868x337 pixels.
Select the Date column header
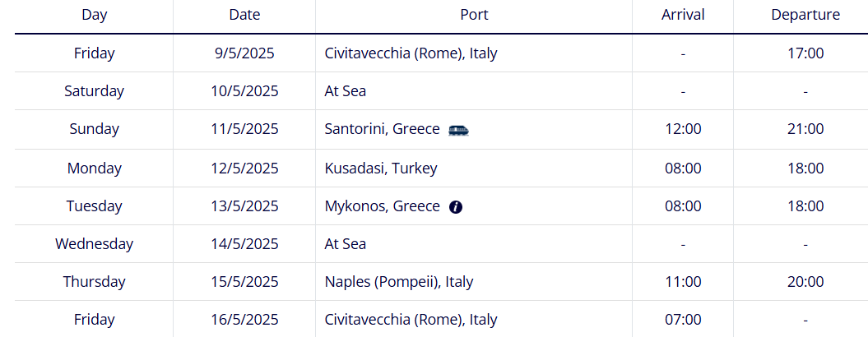click(x=244, y=15)
